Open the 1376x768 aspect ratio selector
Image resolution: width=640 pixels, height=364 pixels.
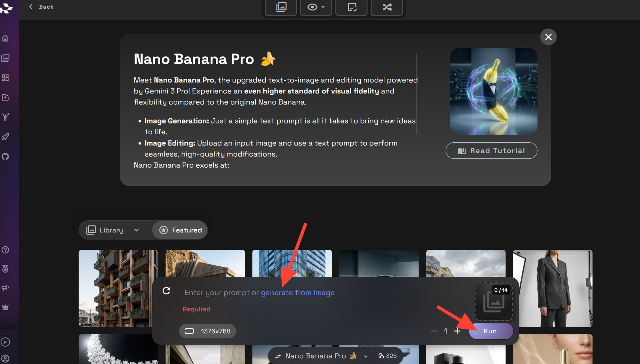[208, 331]
